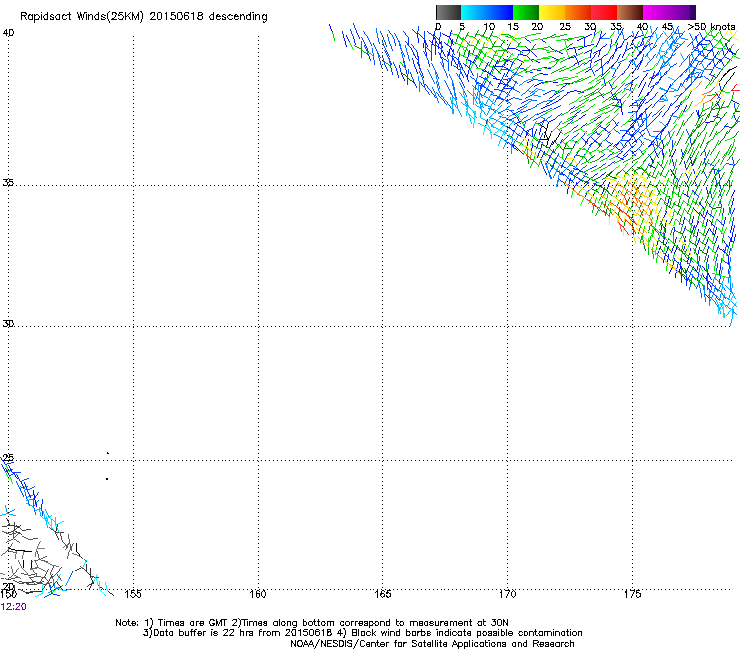Screen dimensions: 740x650
Task: Click the longitude label '170'
Action: 508,594
